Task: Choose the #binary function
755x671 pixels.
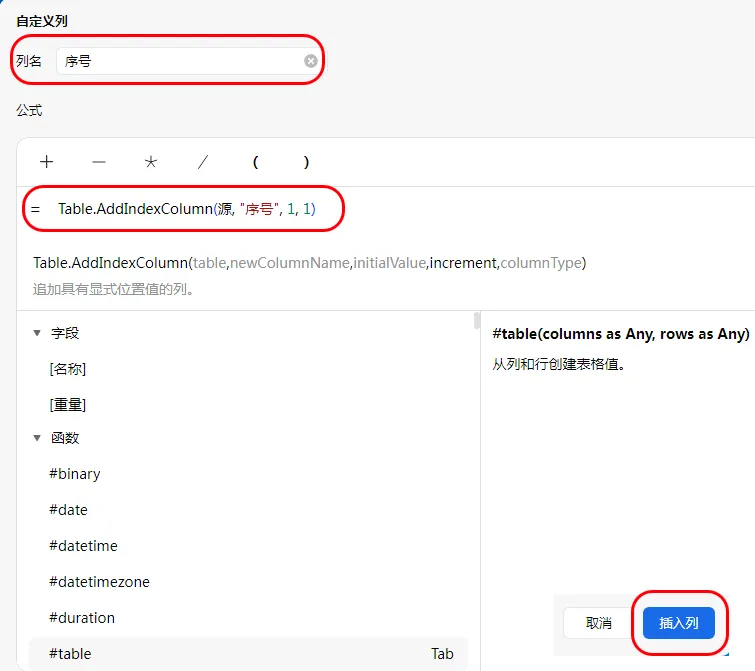Action: pyautogui.click(x=75, y=474)
